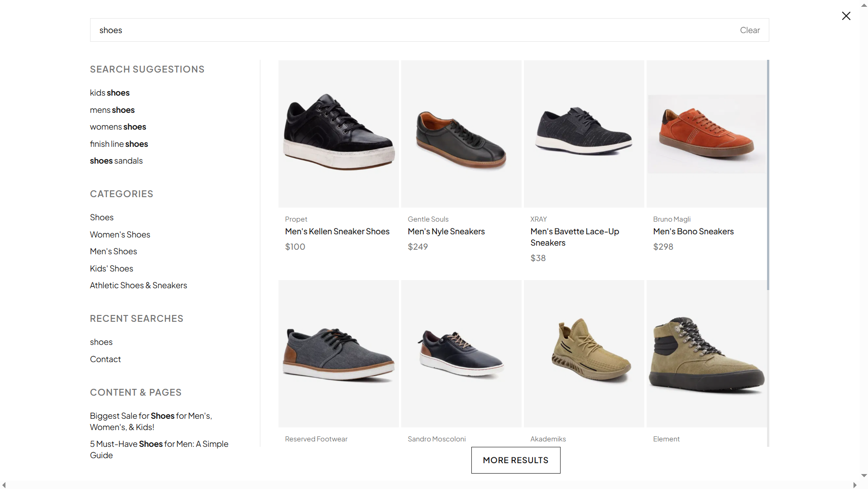Open Propet Kellen sneaker image
Viewport: 868px width, 489px height.
[x=338, y=134]
